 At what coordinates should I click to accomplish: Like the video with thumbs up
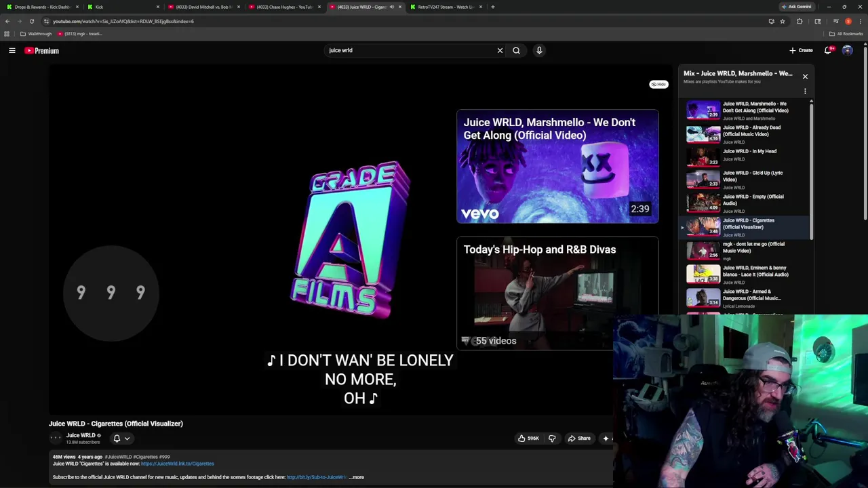528,439
